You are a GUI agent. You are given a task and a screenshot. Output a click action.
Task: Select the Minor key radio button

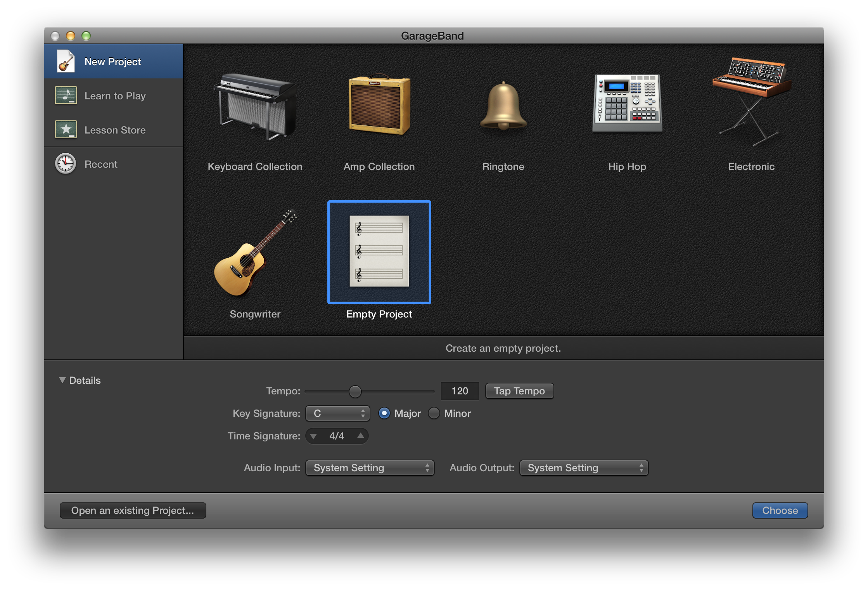434,413
